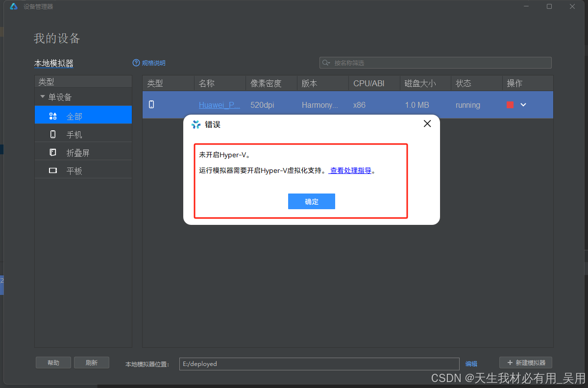The image size is (588, 388).
Task: Expand the actions chevron in Huawei row
Action: (x=523, y=105)
